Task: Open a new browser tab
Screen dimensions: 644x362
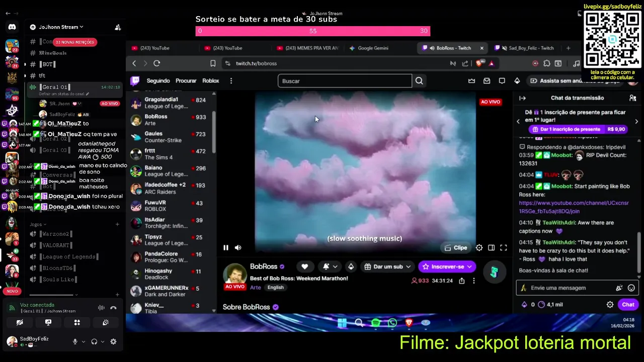Action: pyautogui.click(x=568, y=48)
